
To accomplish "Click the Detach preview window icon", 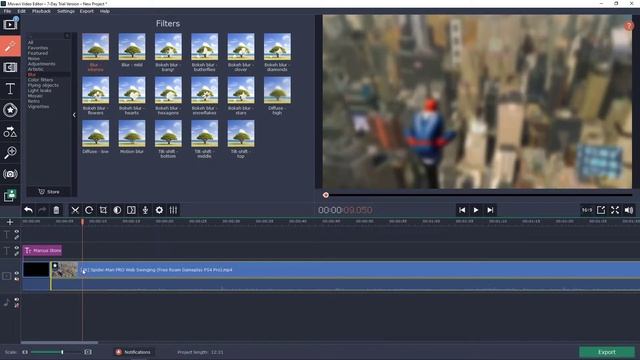I will [601, 210].
